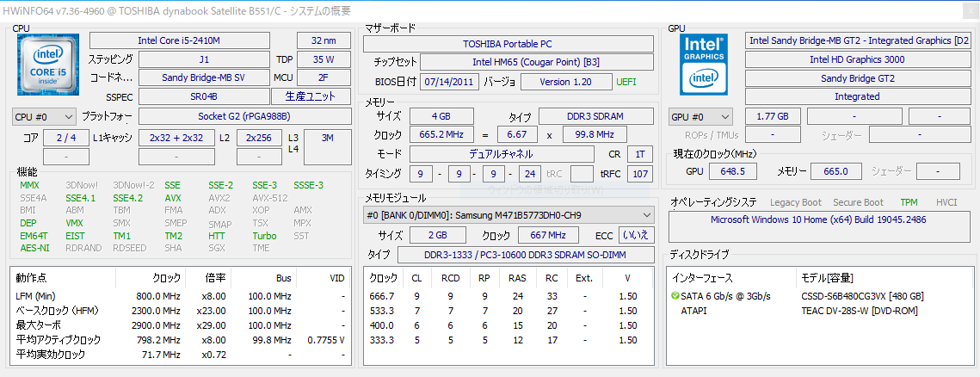Click the DDR3 SDRAM memory type field

tap(596, 116)
